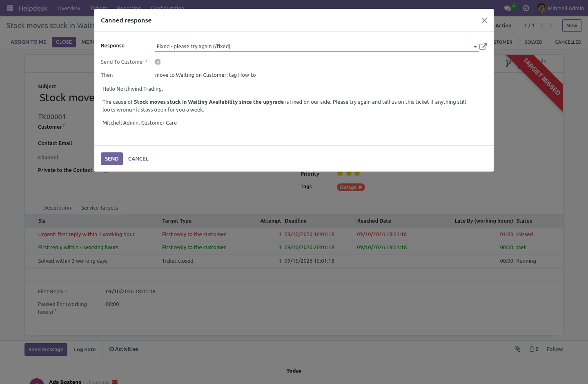Click Send message in chatter
588x384 pixels.
(x=46, y=350)
